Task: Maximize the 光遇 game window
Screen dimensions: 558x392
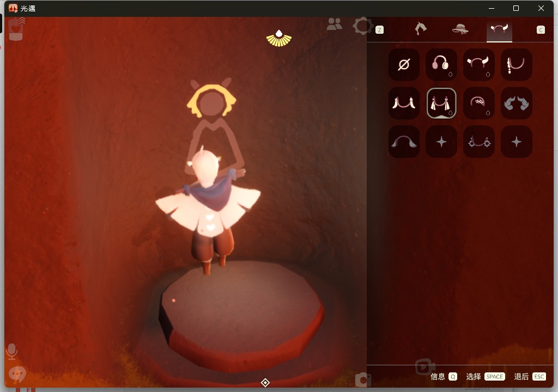Action: pyautogui.click(x=516, y=8)
